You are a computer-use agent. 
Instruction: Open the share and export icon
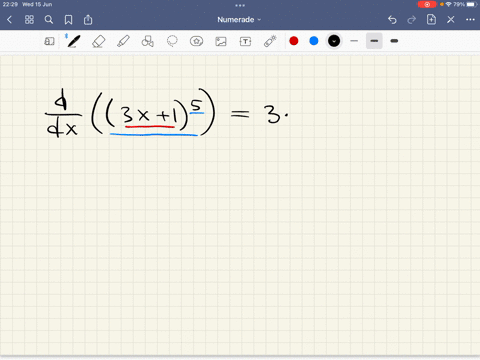(x=88, y=20)
